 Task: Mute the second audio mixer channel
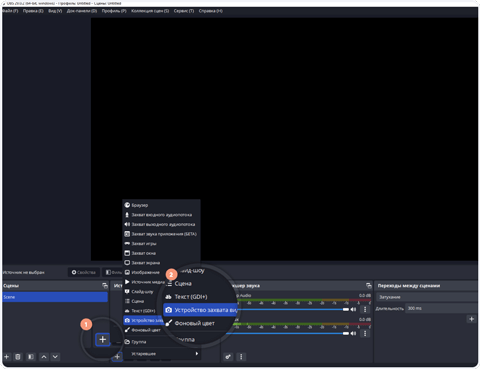click(x=353, y=333)
